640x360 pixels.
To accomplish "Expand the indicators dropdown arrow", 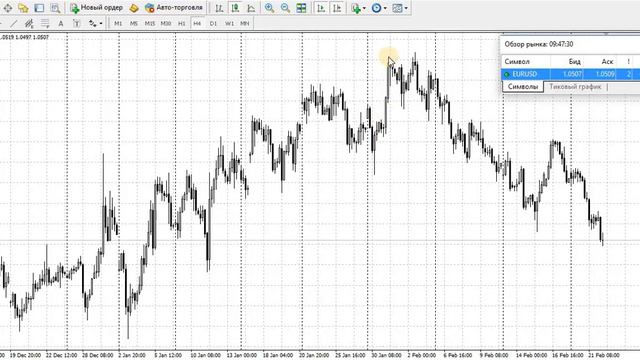I will click(364, 8).
